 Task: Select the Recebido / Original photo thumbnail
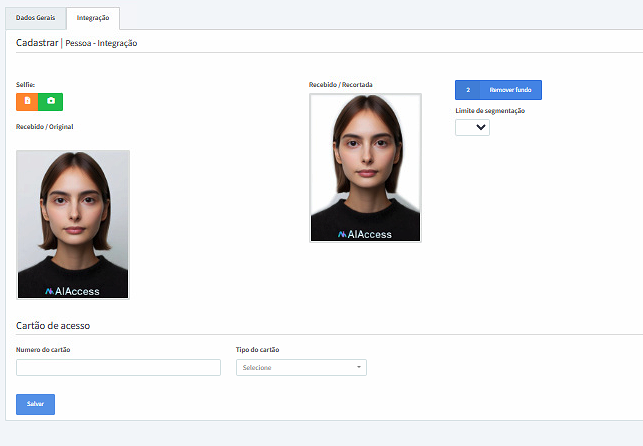(x=73, y=224)
